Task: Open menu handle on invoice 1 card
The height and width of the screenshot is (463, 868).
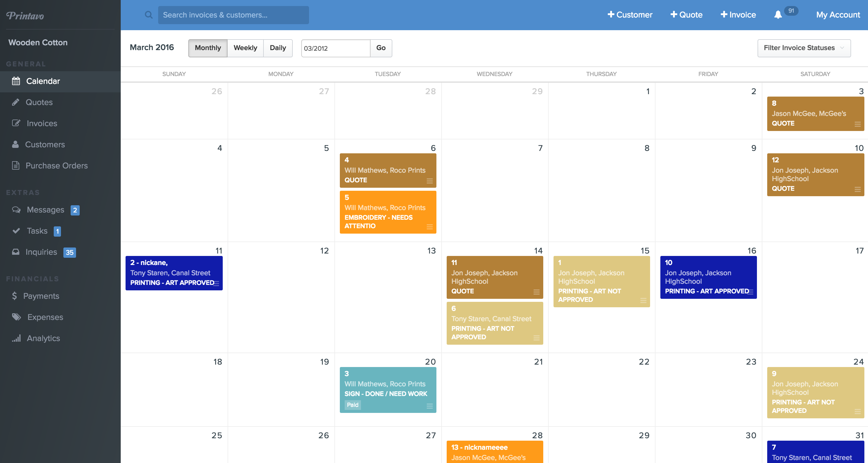Action: [x=643, y=301]
